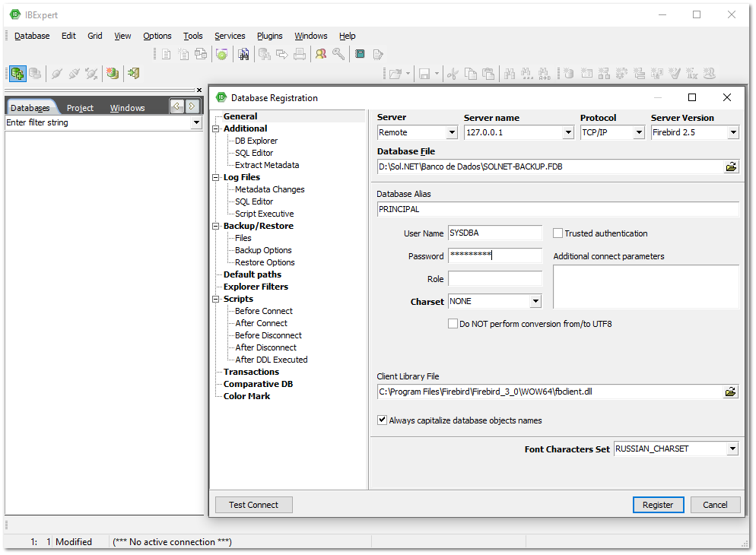Screen dimensions: 756x555
Task: Expand the Charset combo box
Action: point(535,302)
